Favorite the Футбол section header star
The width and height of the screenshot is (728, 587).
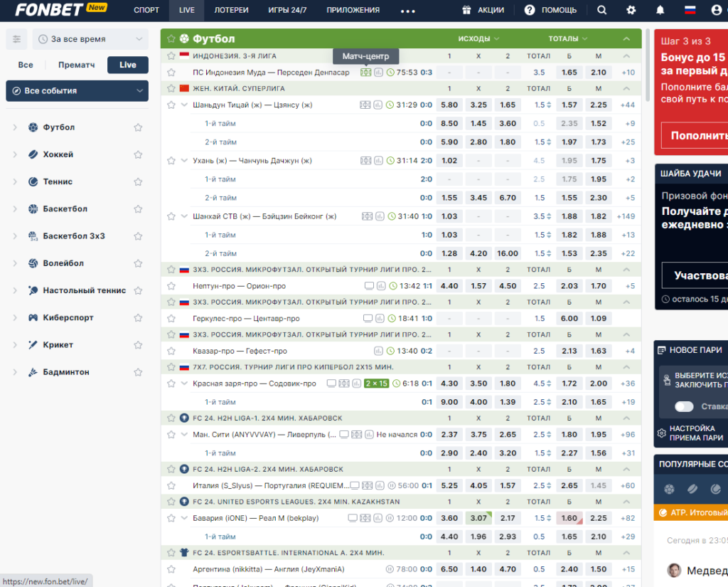(171, 39)
